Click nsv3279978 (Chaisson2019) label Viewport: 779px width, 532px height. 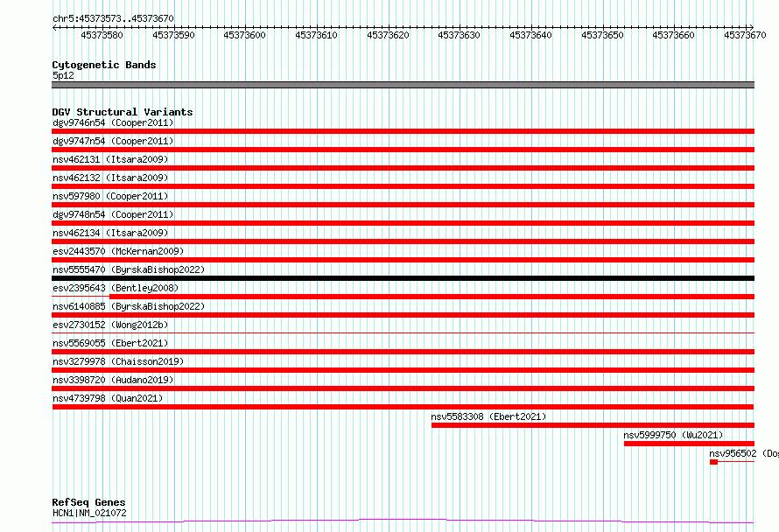click(x=118, y=361)
